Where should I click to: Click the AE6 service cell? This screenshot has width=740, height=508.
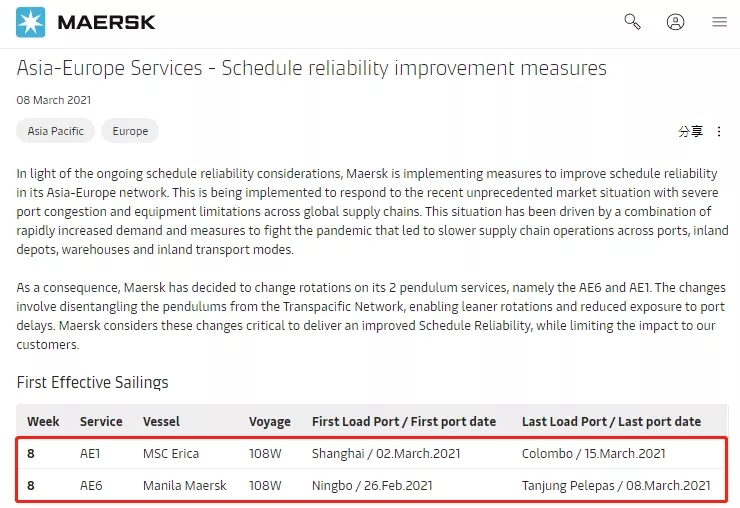(x=91, y=485)
